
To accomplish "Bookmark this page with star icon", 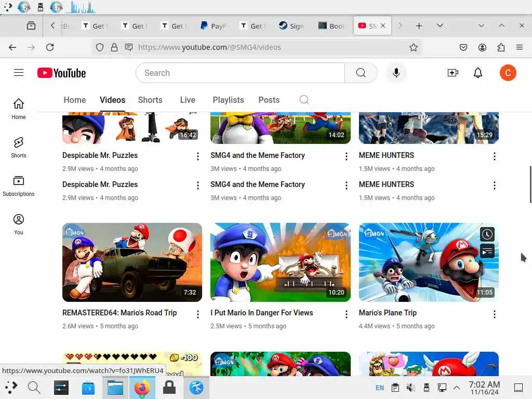I will click(x=413, y=47).
